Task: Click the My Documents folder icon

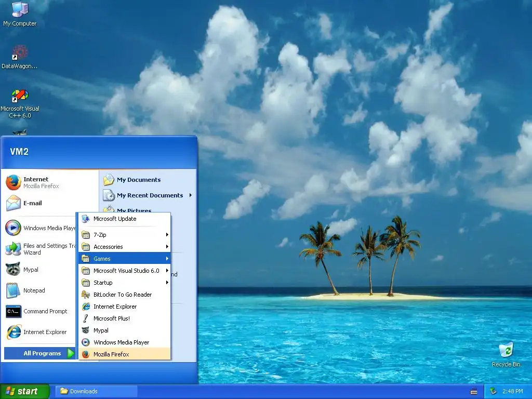Action: 109,179
